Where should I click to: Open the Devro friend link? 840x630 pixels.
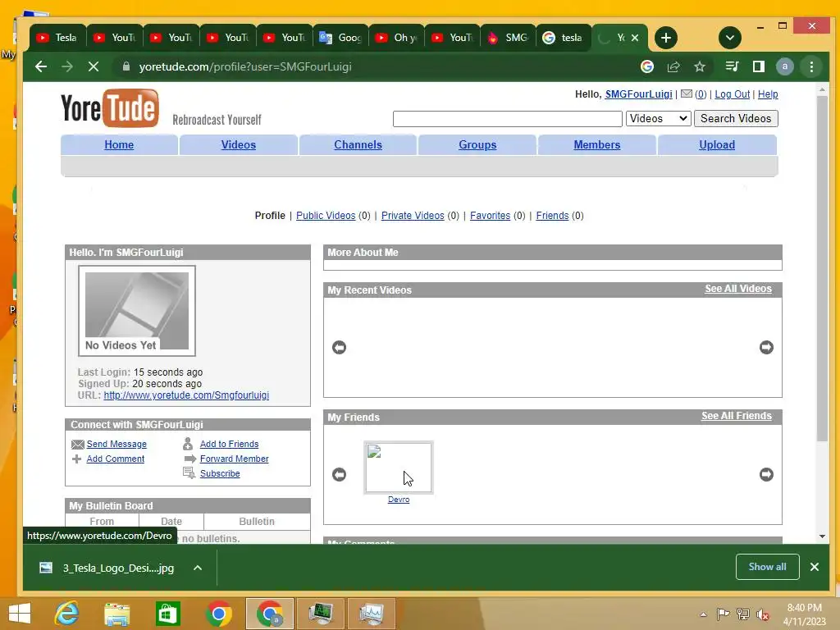point(399,500)
